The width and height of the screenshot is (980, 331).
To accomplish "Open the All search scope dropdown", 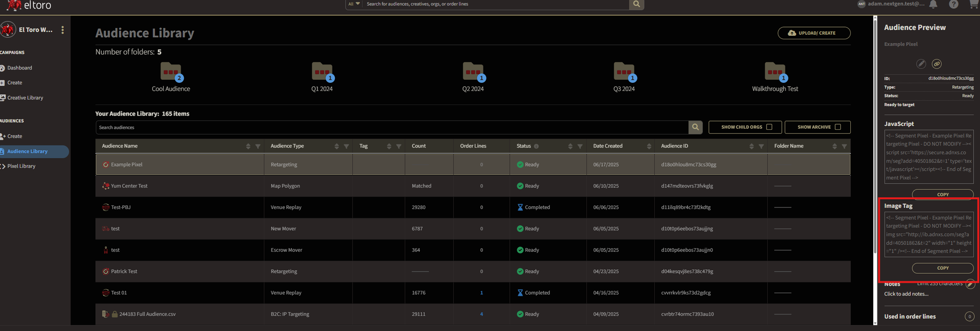I will pyautogui.click(x=354, y=4).
